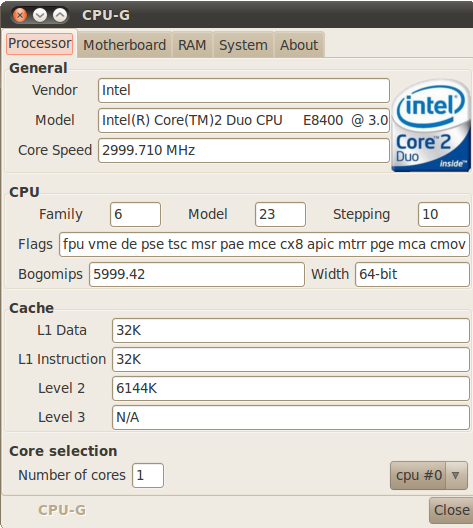Click the Model field showing Core(TM)2 Duo
Image resolution: width=473 pixels, height=528 pixels.
point(244,120)
